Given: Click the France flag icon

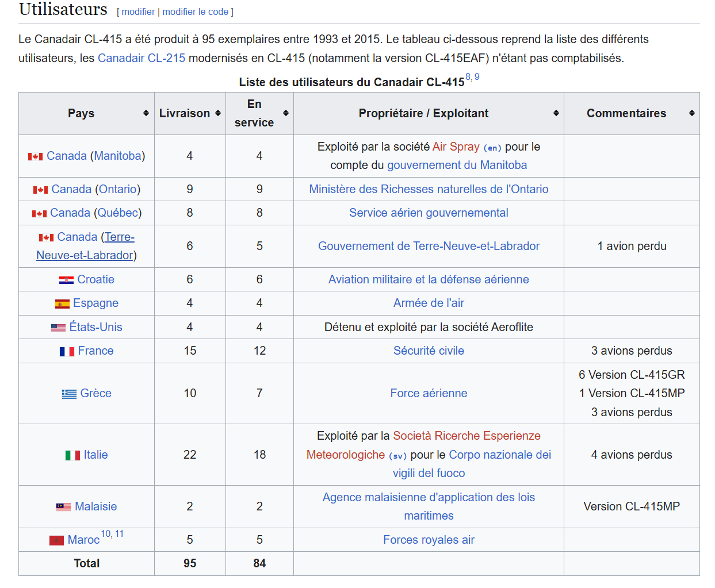Looking at the screenshot, I should [67, 351].
